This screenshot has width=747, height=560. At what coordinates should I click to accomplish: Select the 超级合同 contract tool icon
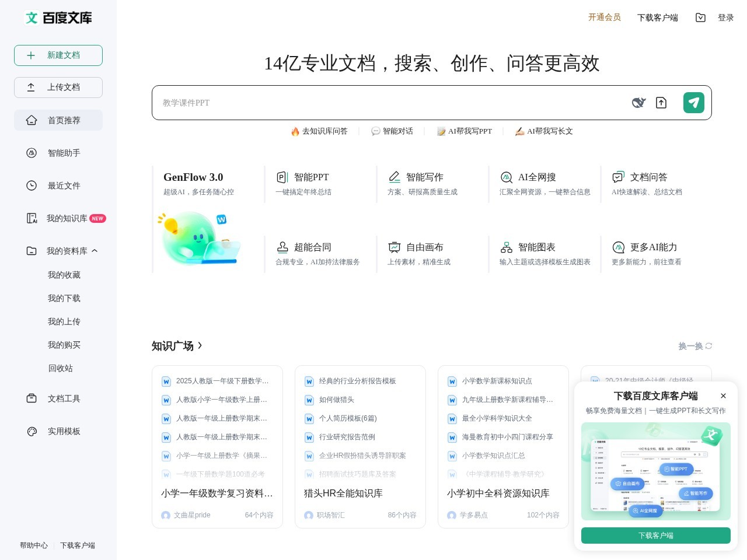coord(283,247)
